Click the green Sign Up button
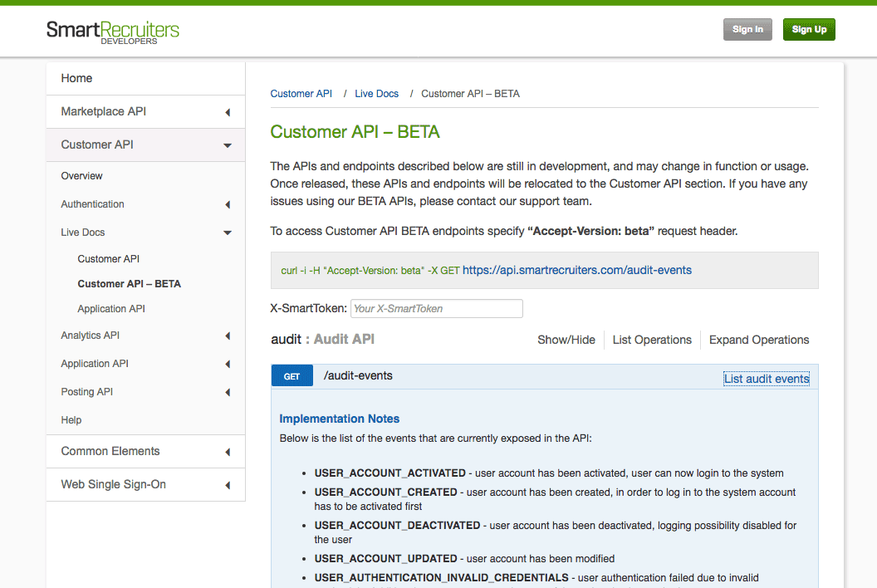Image resolution: width=877 pixels, height=588 pixels. [809, 30]
